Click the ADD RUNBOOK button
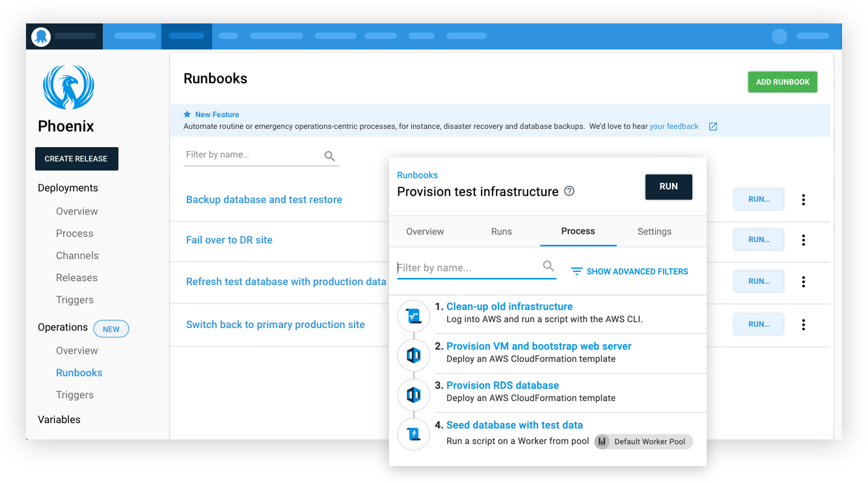The width and height of the screenshot is (868, 483). (782, 81)
